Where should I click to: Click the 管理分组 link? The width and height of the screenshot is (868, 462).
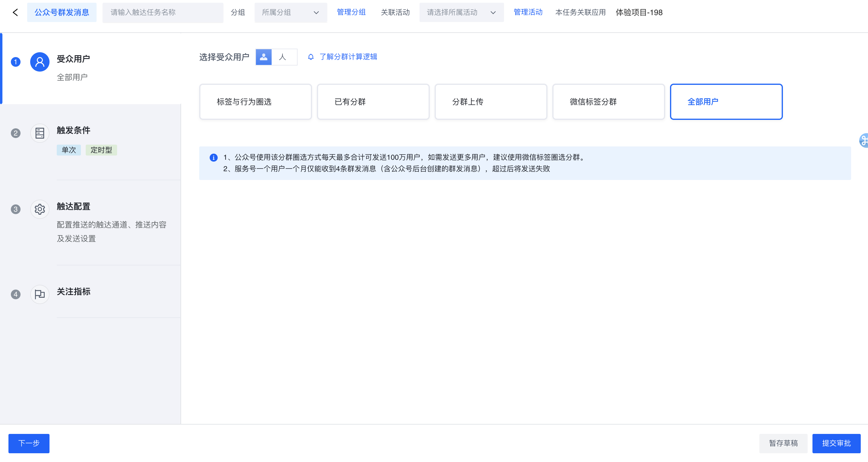coord(351,12)
